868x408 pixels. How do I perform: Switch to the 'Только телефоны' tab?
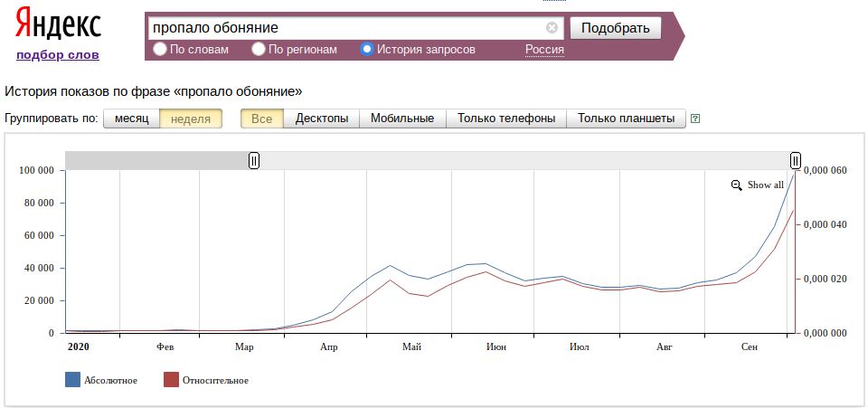point(506,119)
